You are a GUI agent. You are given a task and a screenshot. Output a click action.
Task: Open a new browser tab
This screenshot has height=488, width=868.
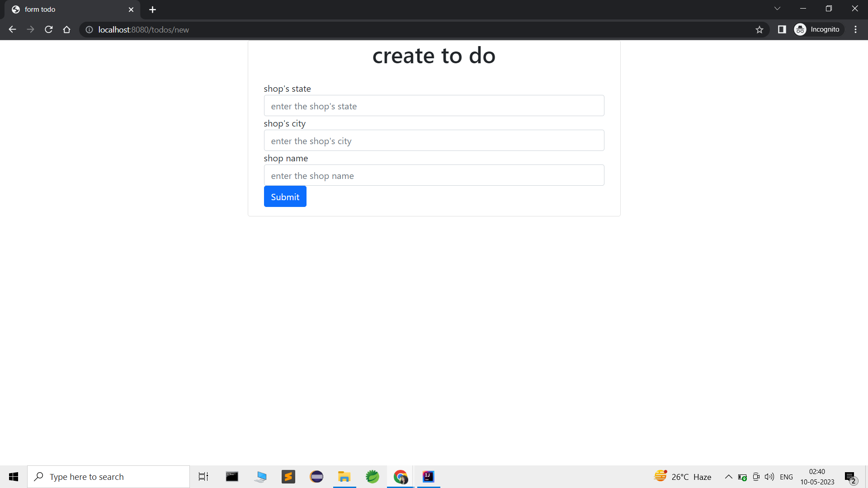(152, 9)
